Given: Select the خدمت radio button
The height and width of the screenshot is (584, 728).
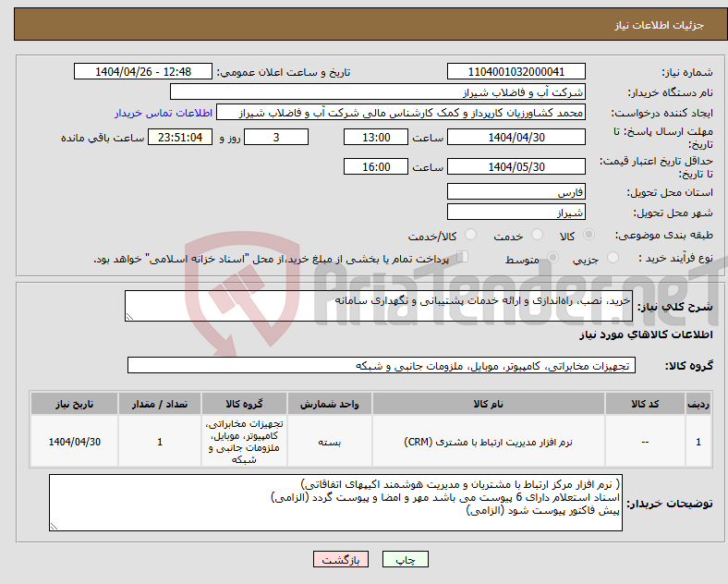Looking at the screenshot, I should [537, 235].
